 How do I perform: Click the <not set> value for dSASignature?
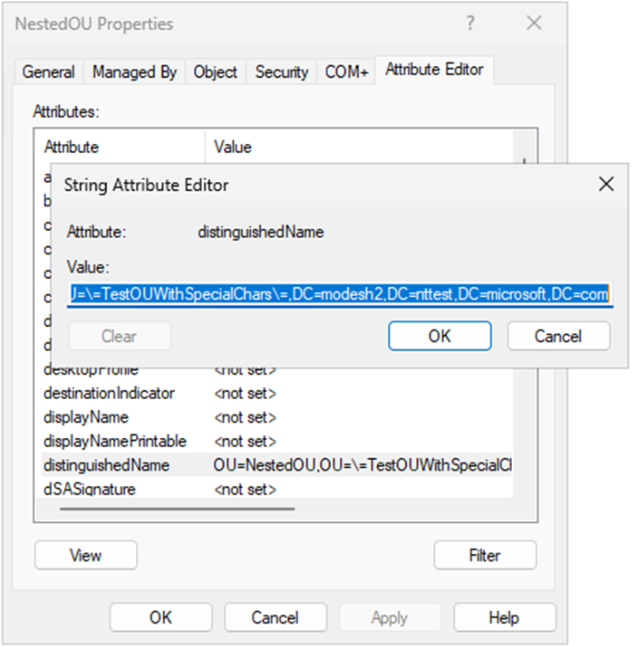click(x=245, y=489)
